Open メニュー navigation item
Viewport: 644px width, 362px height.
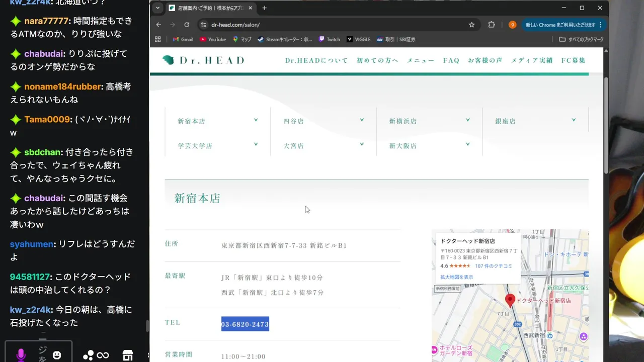[421, 60]
